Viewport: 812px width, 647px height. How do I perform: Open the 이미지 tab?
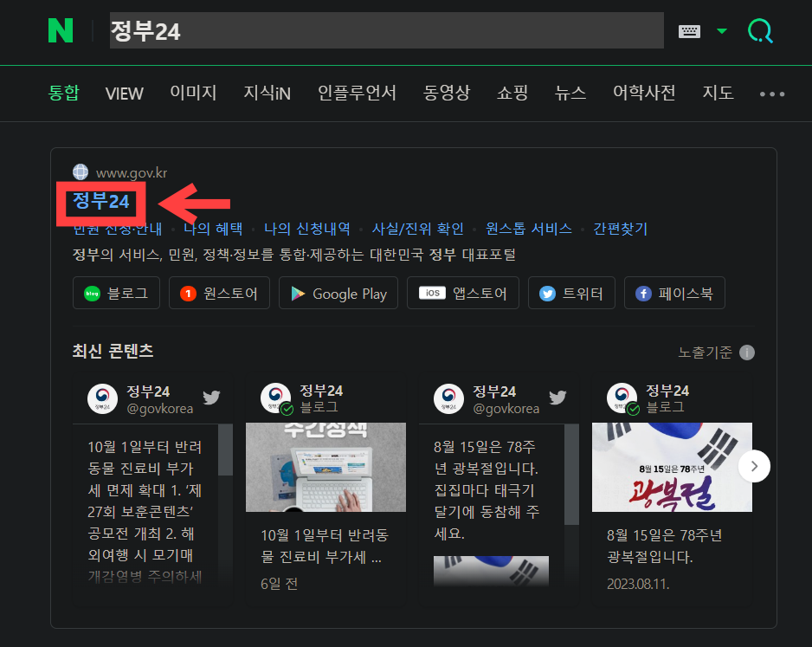[193, 94]
